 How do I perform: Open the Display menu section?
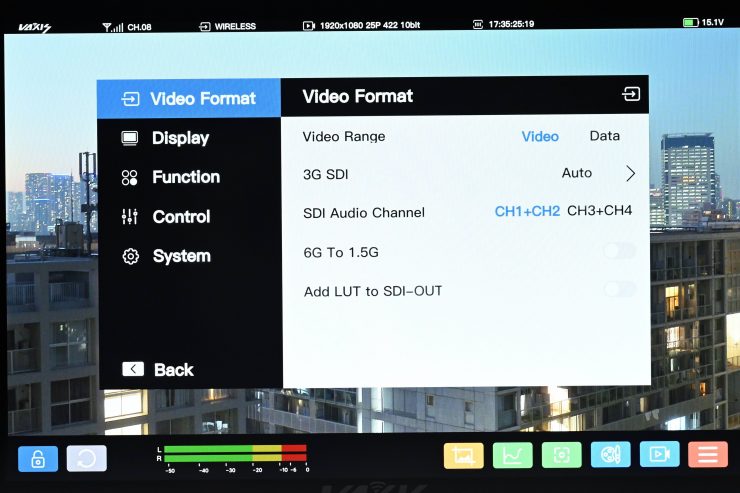[180, 138]
